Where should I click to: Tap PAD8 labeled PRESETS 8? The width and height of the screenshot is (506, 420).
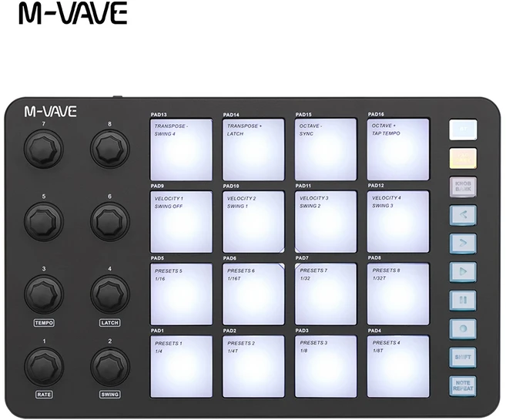click(398, 294)
